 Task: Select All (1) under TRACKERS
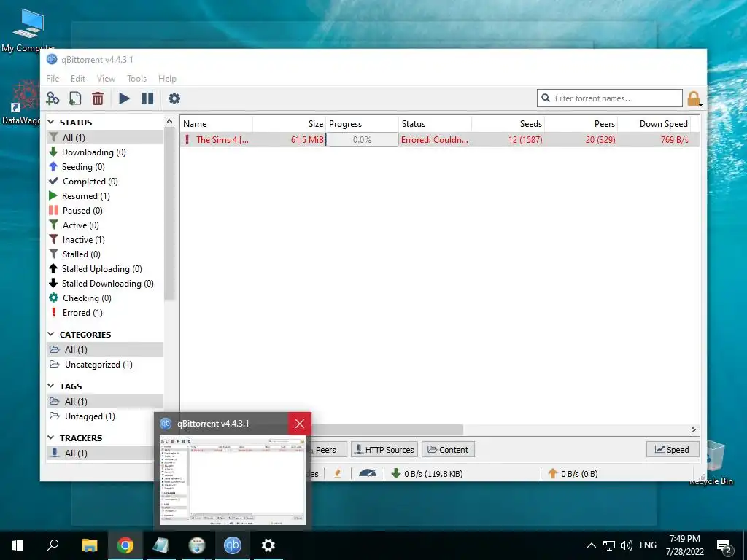click(105, 454)
